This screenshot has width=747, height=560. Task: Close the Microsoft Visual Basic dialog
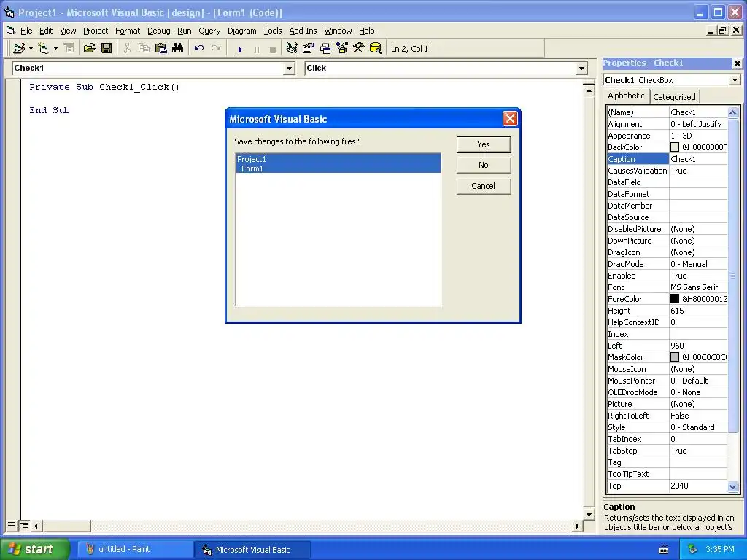coord(510,119)
